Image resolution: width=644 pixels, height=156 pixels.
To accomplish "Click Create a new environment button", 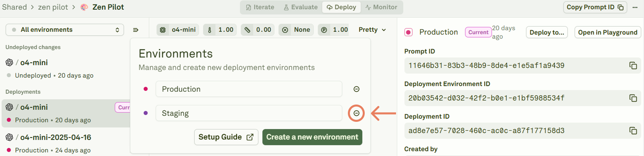I will [x=312, y=137].
